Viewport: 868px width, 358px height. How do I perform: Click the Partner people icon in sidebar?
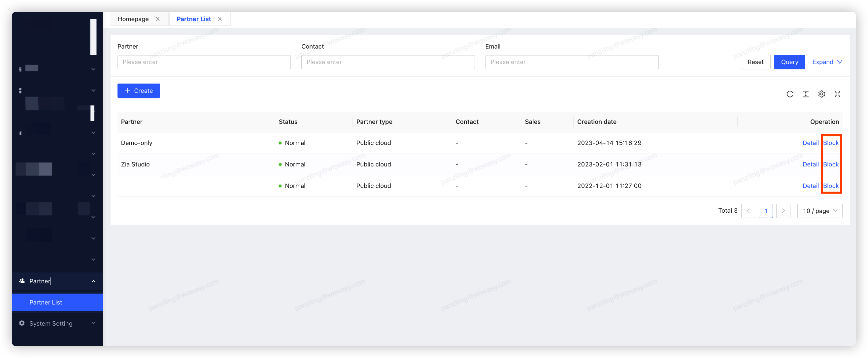coord(22,281)
